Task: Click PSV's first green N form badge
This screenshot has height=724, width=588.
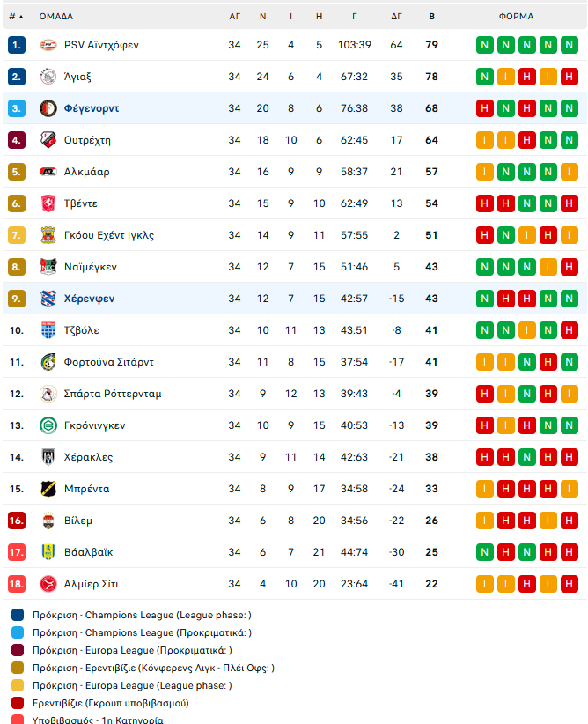Action: pyautogui.click(x=485, y=45)
